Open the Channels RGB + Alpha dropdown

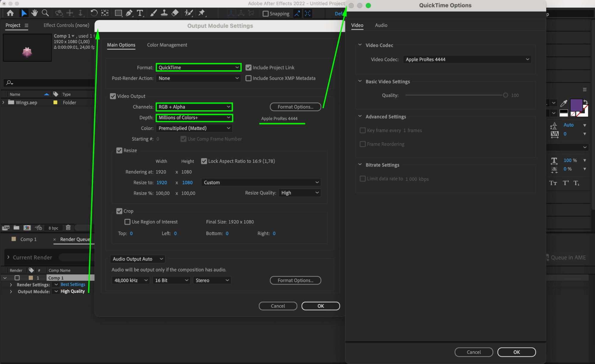[x=194, y=107]
